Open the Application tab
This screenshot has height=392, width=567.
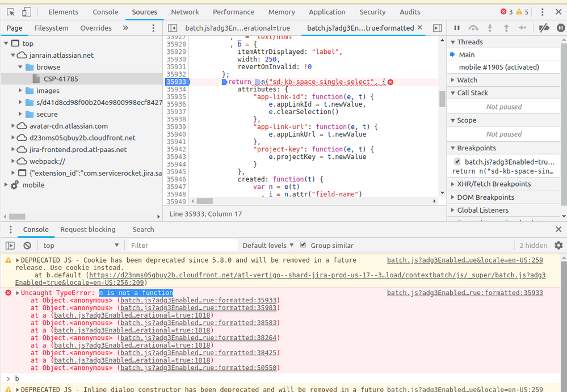click(x=327, y=12)
